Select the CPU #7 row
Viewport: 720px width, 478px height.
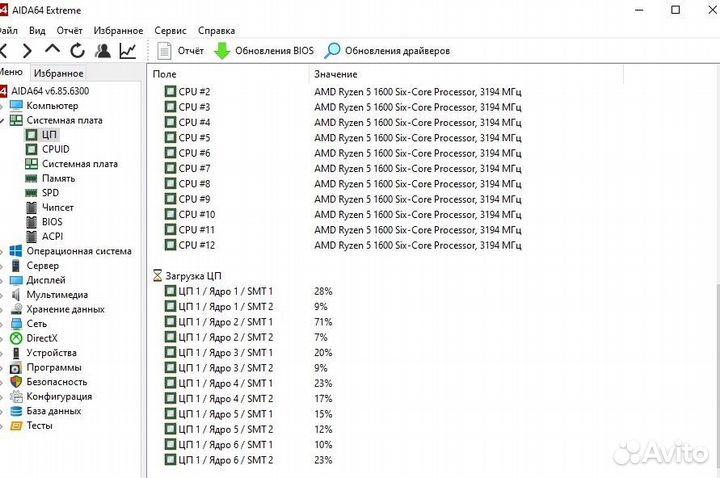click(x=343, y=169)
